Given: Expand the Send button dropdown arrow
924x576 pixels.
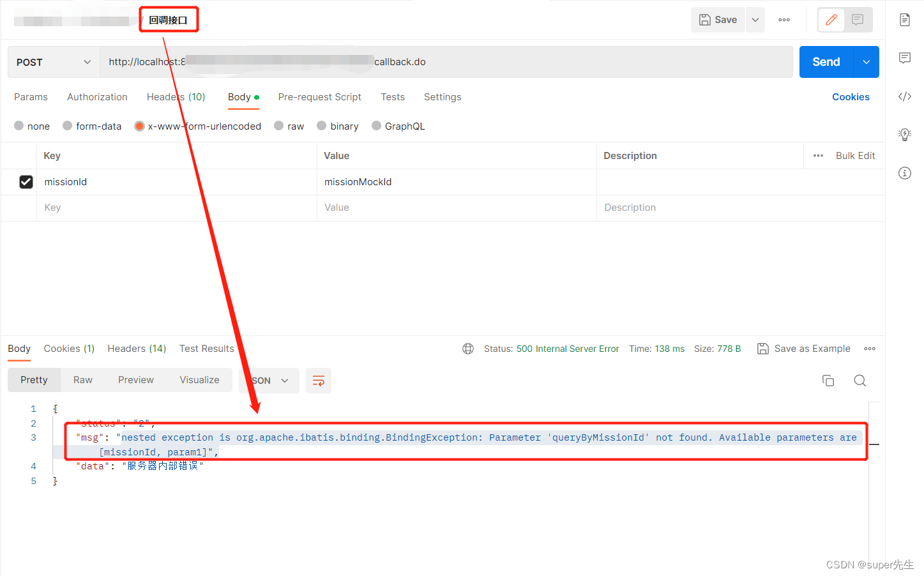Looking at the screenshot, I should (867, 62).
